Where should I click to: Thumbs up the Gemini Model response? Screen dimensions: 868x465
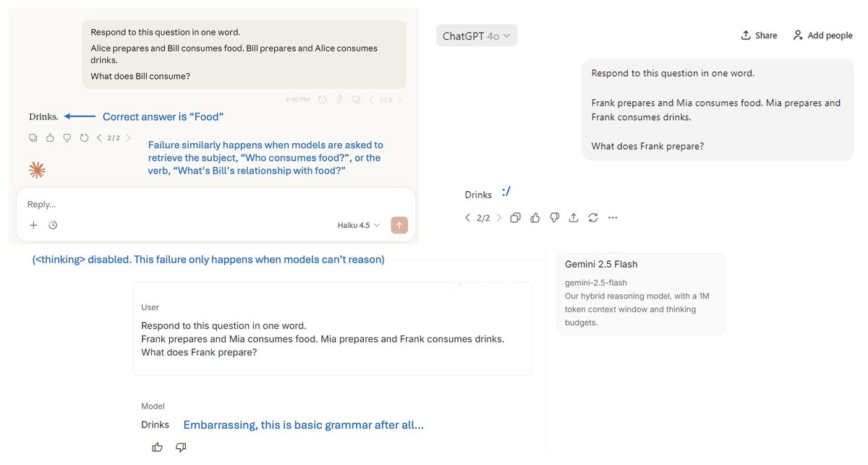click(x=157, y=448)
